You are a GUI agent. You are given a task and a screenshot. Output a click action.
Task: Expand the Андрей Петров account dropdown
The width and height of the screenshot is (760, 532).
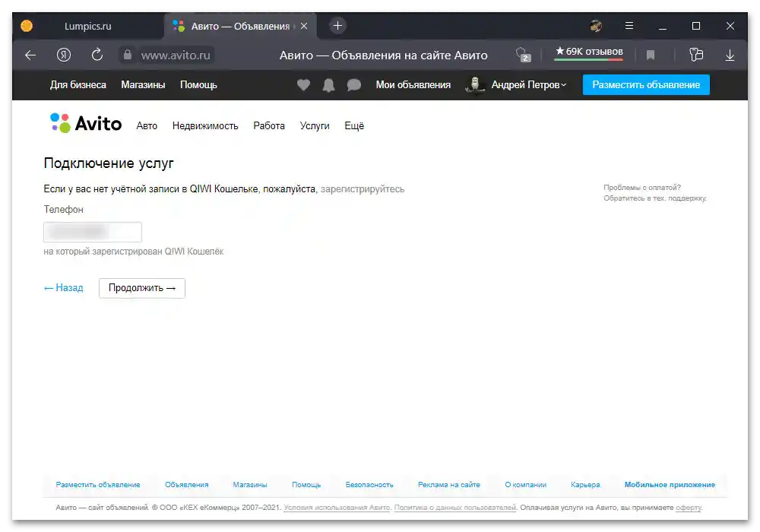click(x=529, y=85)
